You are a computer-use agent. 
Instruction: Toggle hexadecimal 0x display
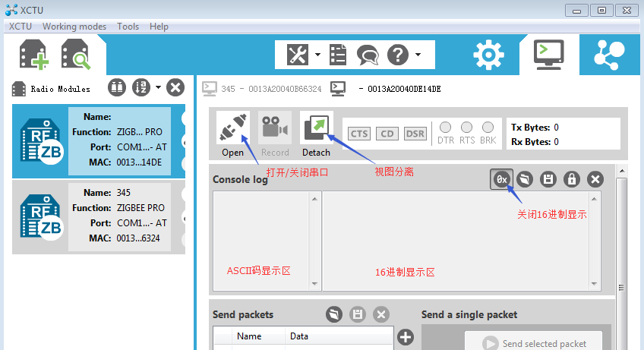coord(501,179)
